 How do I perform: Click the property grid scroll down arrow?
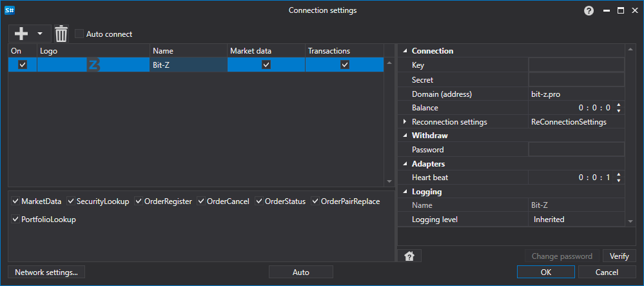pyautogui.click(x=630, y=221)
